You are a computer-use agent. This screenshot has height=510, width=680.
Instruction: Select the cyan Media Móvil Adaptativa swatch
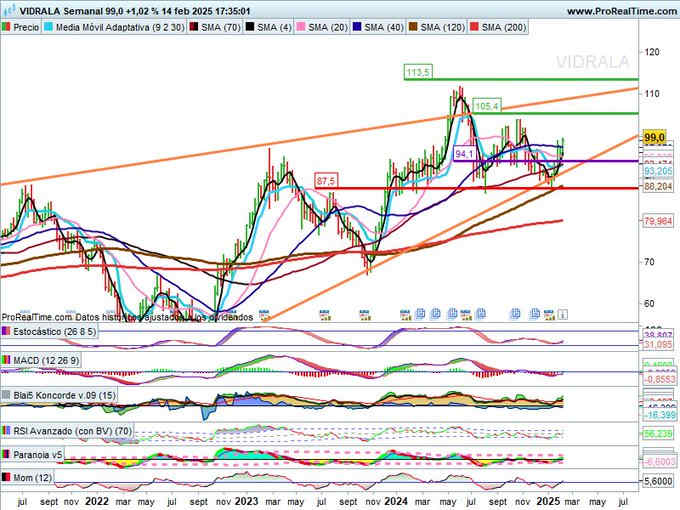point(49,27)
